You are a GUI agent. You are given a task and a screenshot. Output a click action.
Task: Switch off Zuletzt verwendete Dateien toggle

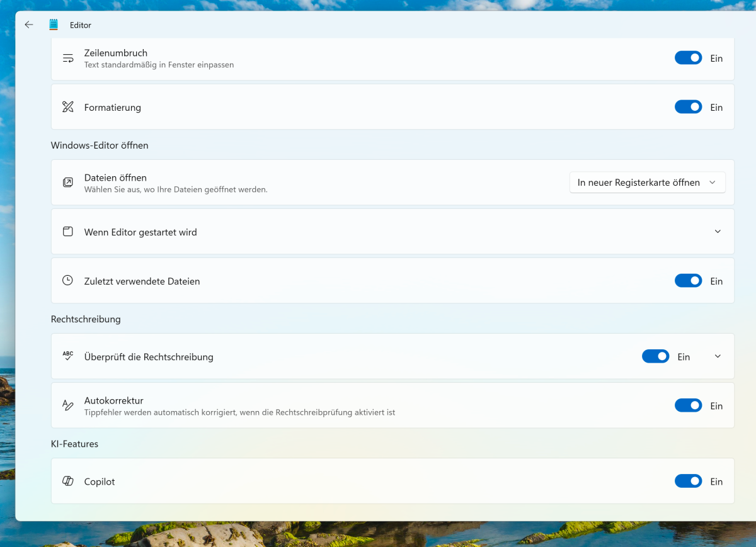[x=688, y=281]
